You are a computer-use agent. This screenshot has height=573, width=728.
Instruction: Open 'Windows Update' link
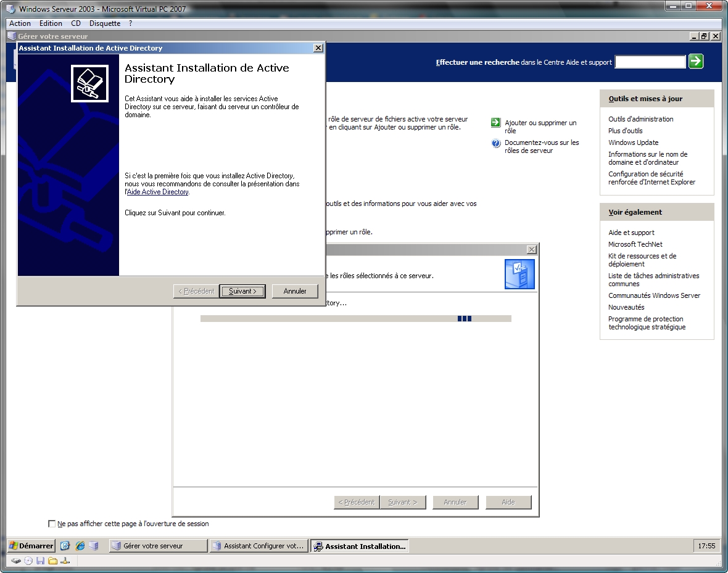(633, 142)
